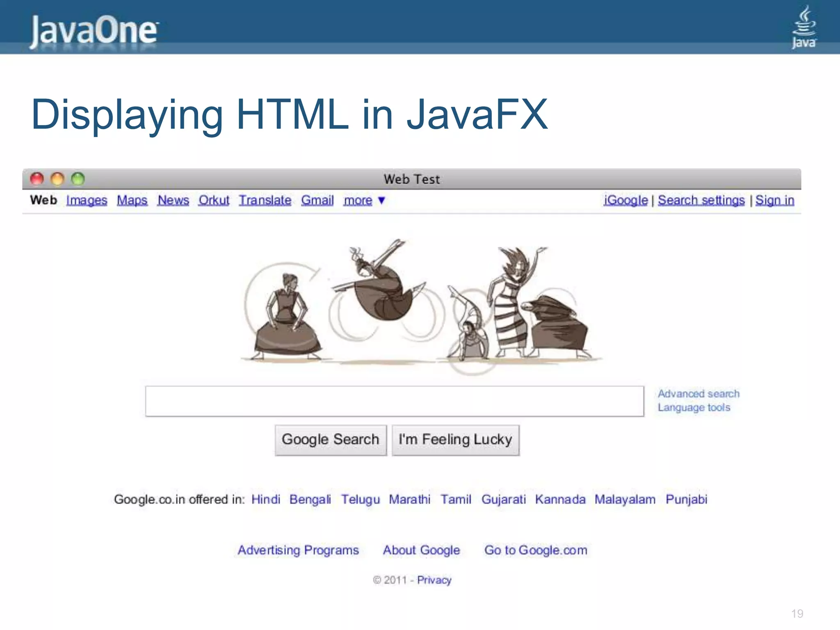
Task: Open the Gmail link
Action: click(x=317, y=200)
